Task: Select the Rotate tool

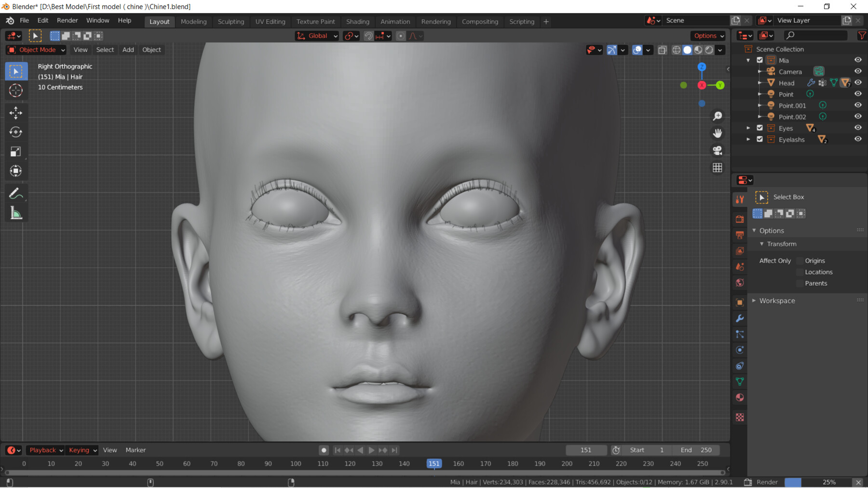Action: click(x=16, y=132)
